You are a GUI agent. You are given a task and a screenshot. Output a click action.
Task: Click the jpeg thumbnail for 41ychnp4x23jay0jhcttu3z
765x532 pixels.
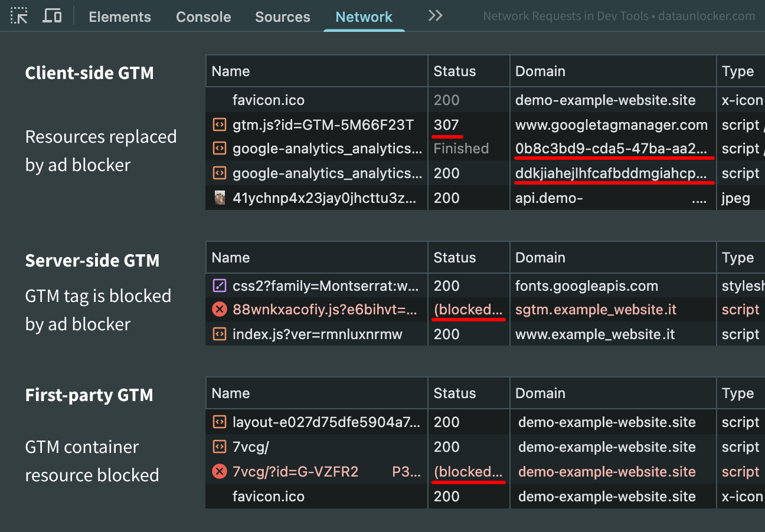tap(219, 198)
